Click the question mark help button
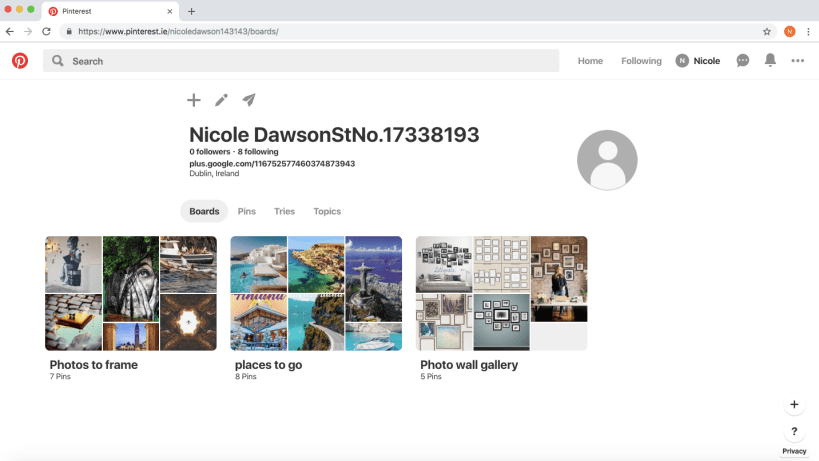Screen dimensions: 819x461 [x=794, y=432]
